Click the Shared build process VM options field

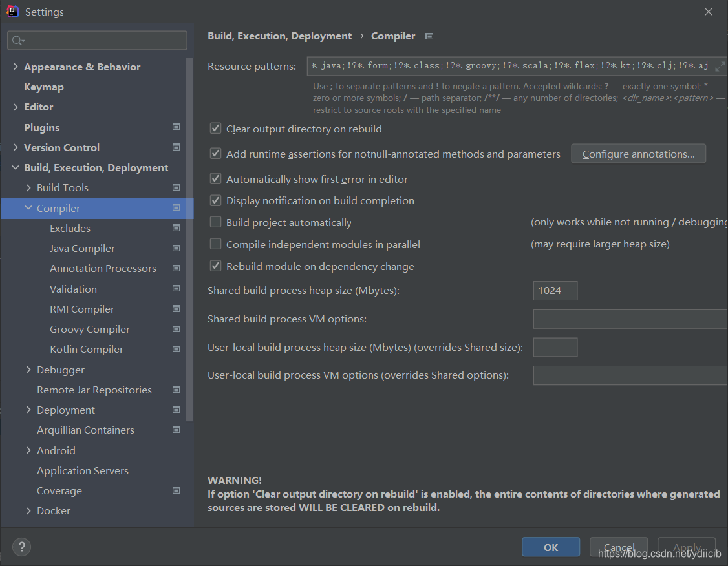tap(630, 319)
